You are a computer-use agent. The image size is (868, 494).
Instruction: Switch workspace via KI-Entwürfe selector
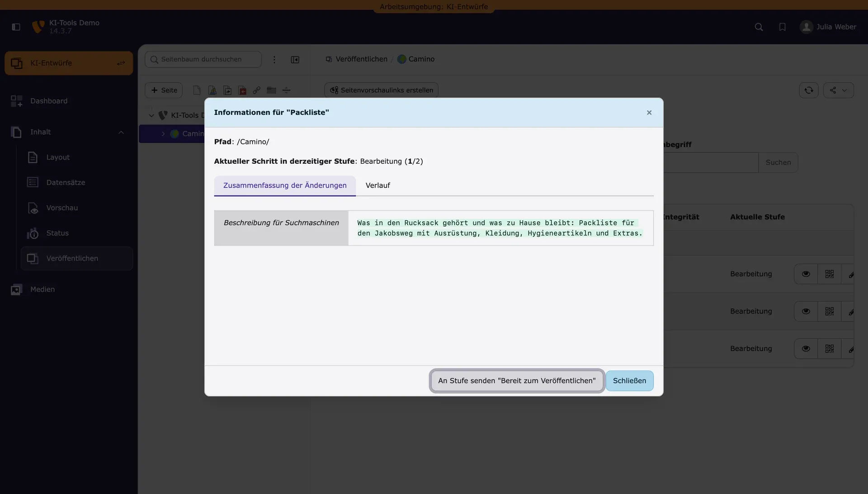tap(69, 63)
